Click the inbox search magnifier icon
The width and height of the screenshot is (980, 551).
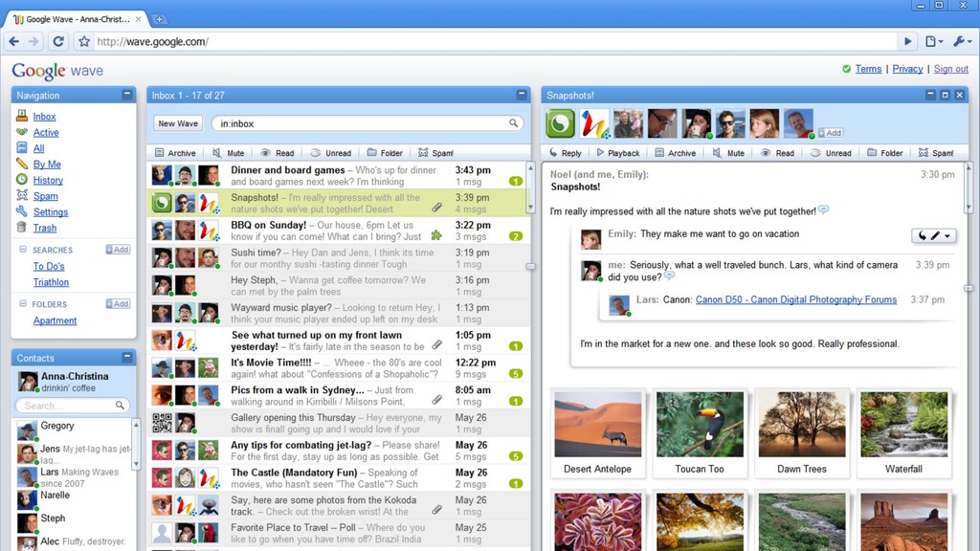[513, 123]
